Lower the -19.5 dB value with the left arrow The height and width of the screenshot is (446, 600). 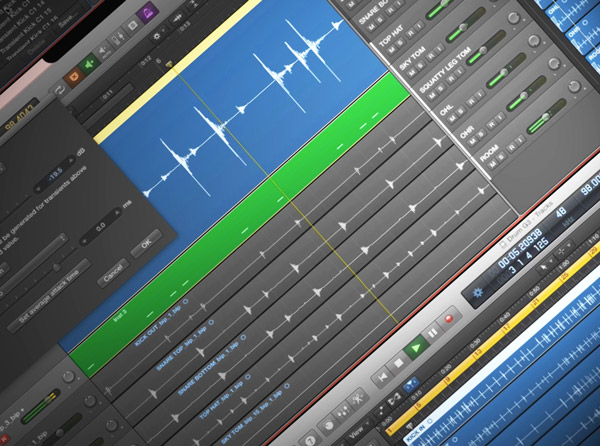click(x=38, y=189)
